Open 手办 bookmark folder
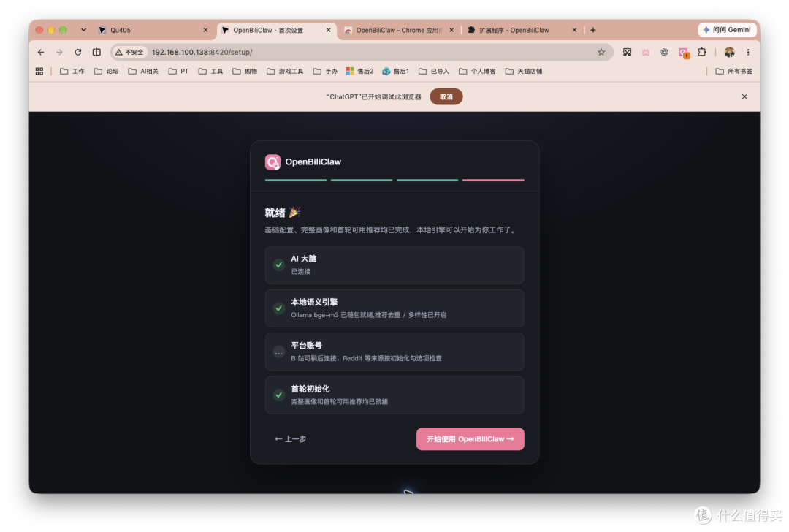 [325, 72]
